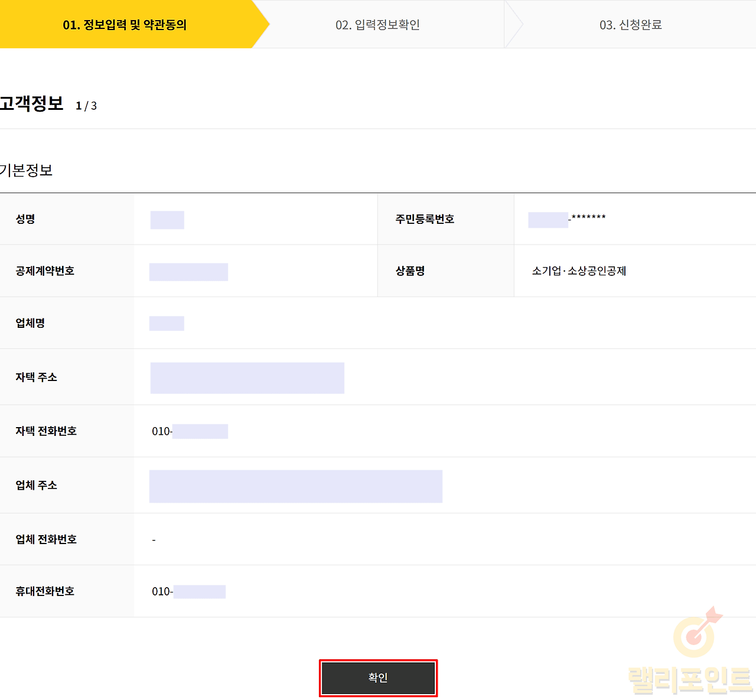
Task: Click the empty 업체 전화번호 dash value
Action: coord(154,540)
